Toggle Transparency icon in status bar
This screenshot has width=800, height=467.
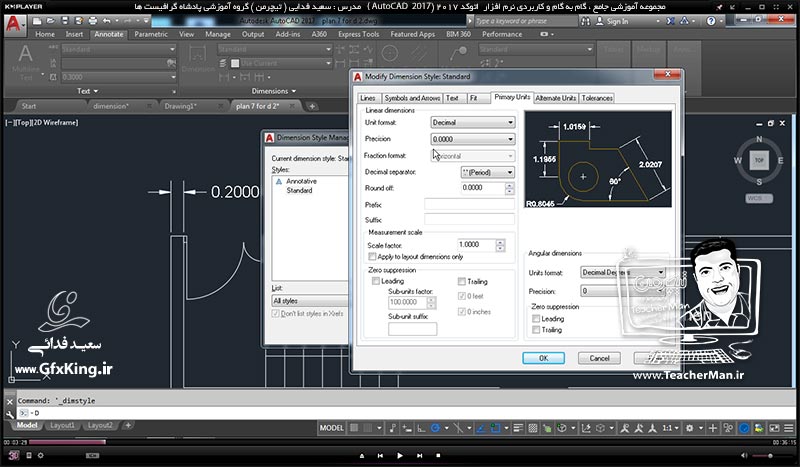[x=533, y=428]
